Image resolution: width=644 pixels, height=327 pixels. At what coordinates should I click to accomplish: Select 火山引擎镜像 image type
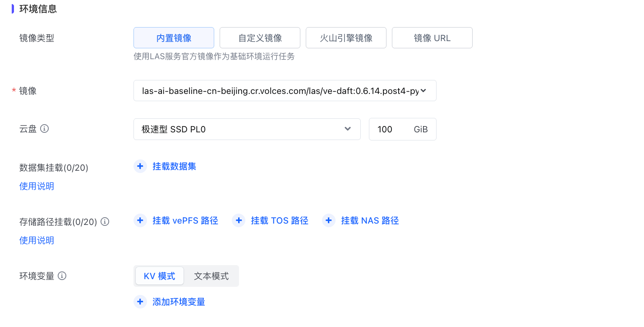click(x=346, y=38)
